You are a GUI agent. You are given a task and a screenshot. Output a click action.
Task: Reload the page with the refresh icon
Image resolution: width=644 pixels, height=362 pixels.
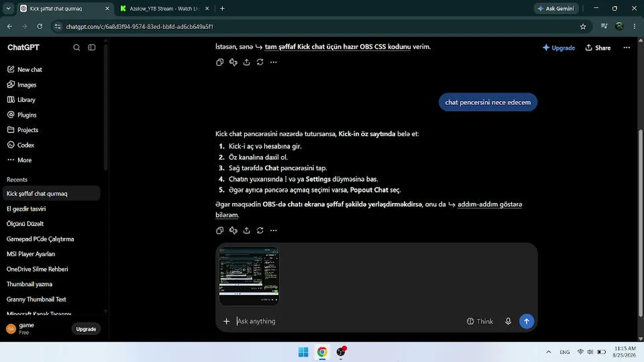click(x=40, y=26)
